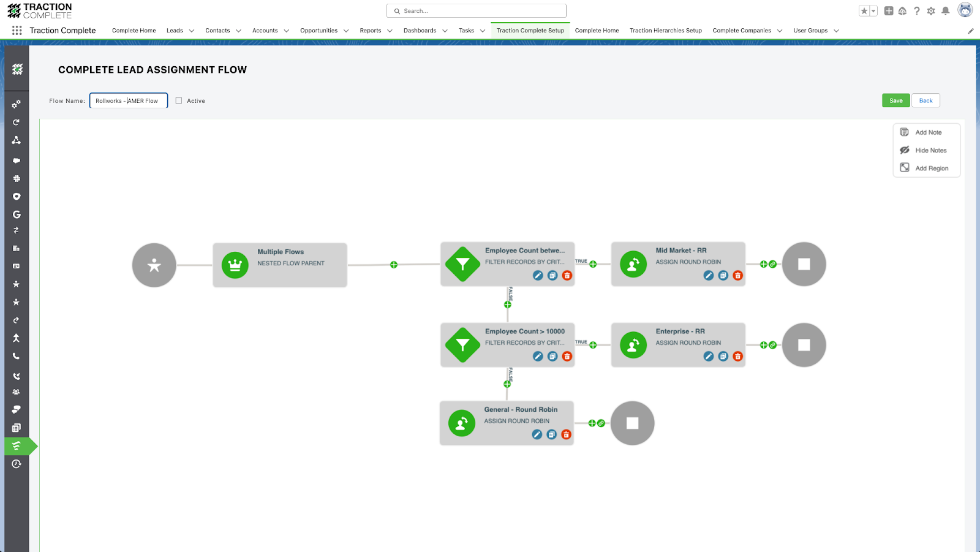Screen dimensions: 980x552
Task: Edit the Mid Market - RR node
Action: click(709, 276)
